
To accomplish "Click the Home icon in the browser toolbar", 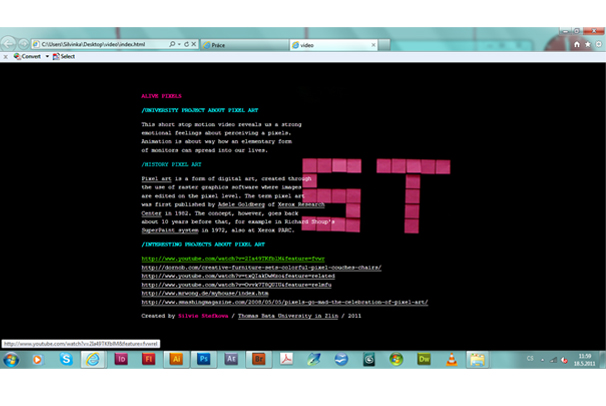I will tap(577, 44).
